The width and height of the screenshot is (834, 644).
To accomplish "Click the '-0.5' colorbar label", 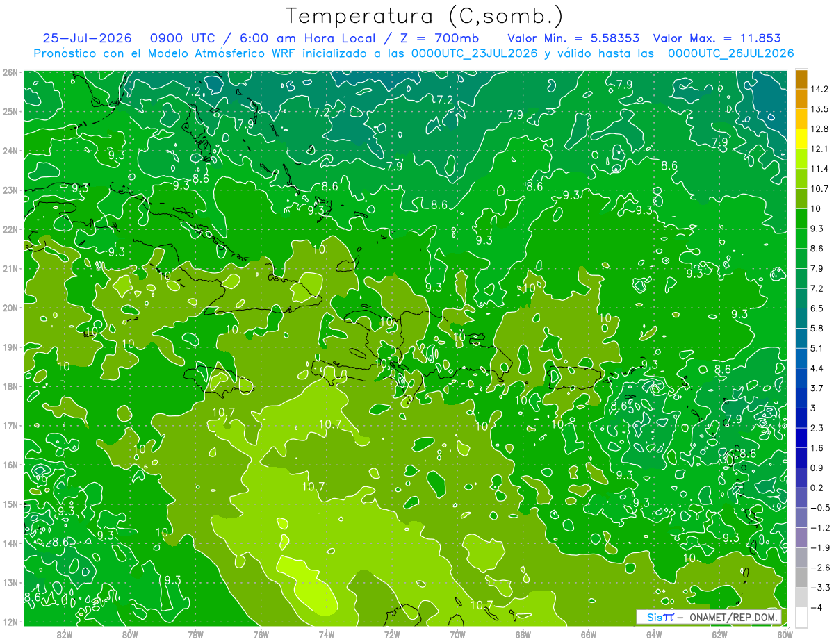I will click(820, 508).
